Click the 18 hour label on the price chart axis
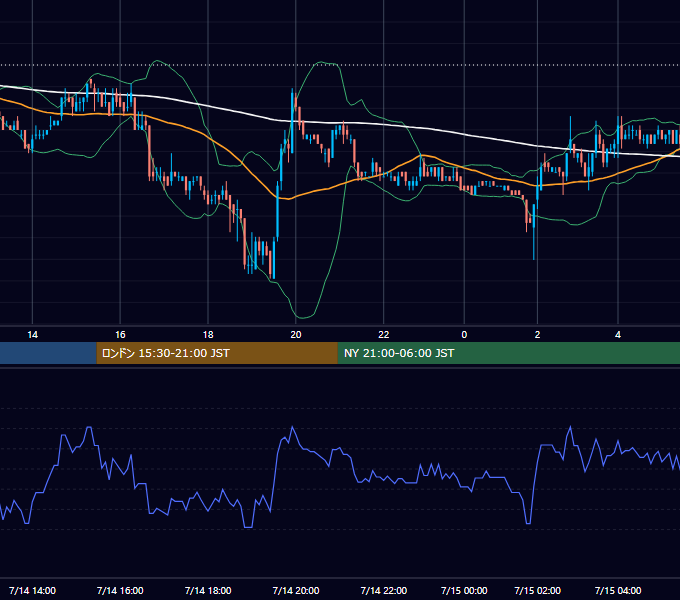The height and width of the screenshot is (600, 680). tap(208, 335)
